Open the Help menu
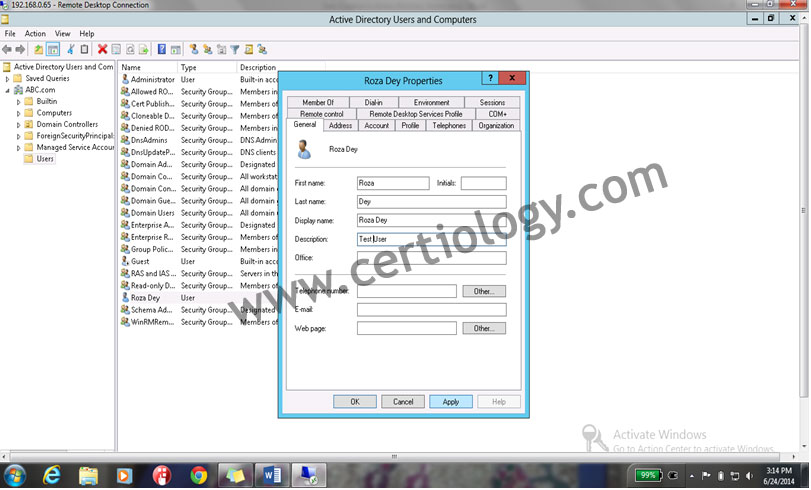The height and width of the screenshot is (490, 811). coord(87,34)
